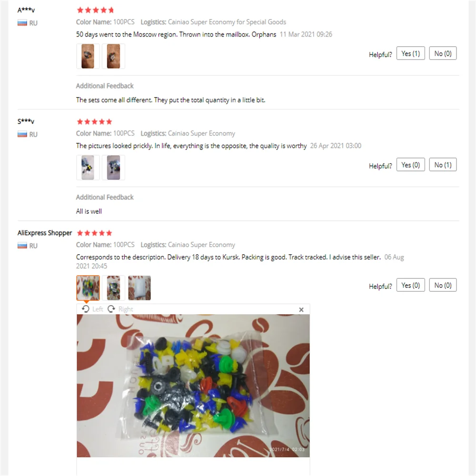Image resolution: width=476 pixels, height=476 pixels.
Task: Click No (1) on S***v's review
Action: (x=443, y=165)
